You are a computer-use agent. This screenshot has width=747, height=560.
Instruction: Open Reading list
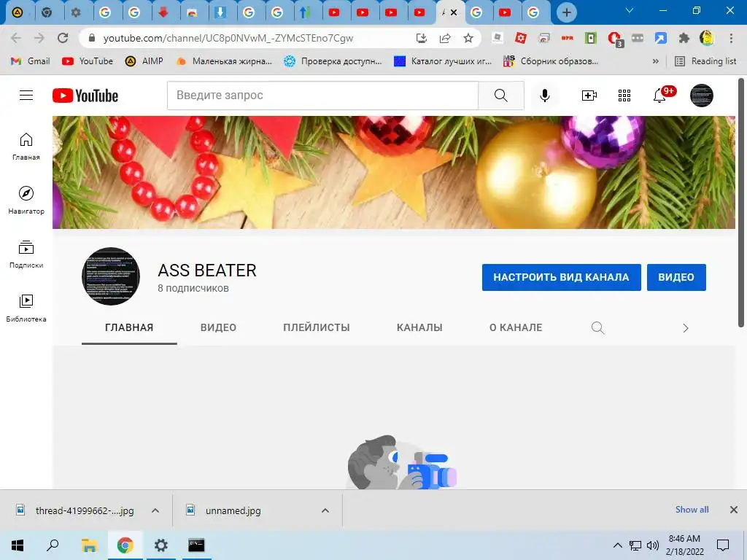pyautogui.click(x=706, y=61)
